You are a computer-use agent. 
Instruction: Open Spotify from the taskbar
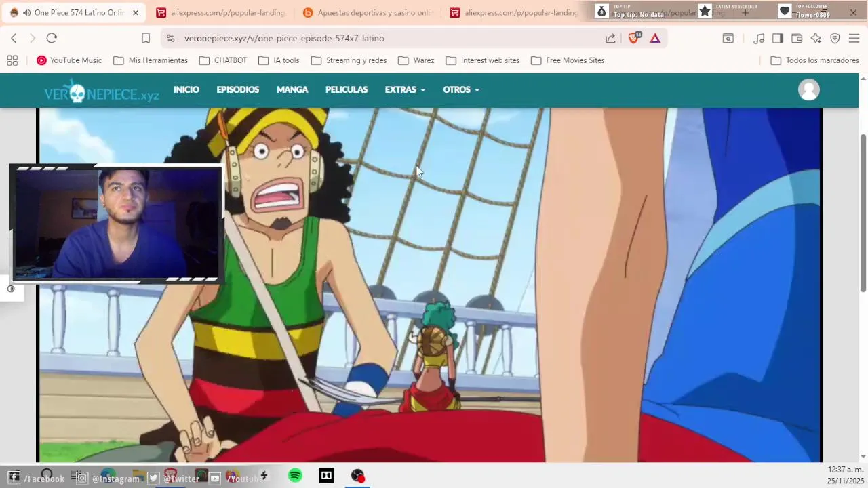click(x=295, y=476)
